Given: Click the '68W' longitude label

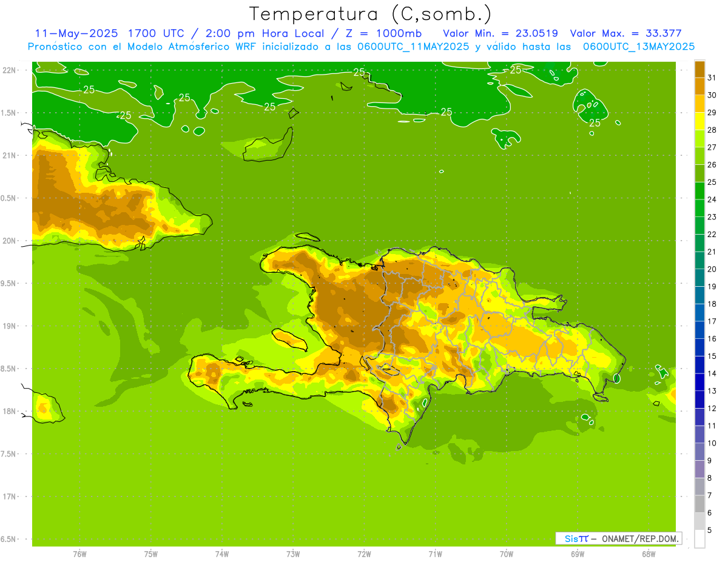Looking at the screenshot, I should point(649,554).
